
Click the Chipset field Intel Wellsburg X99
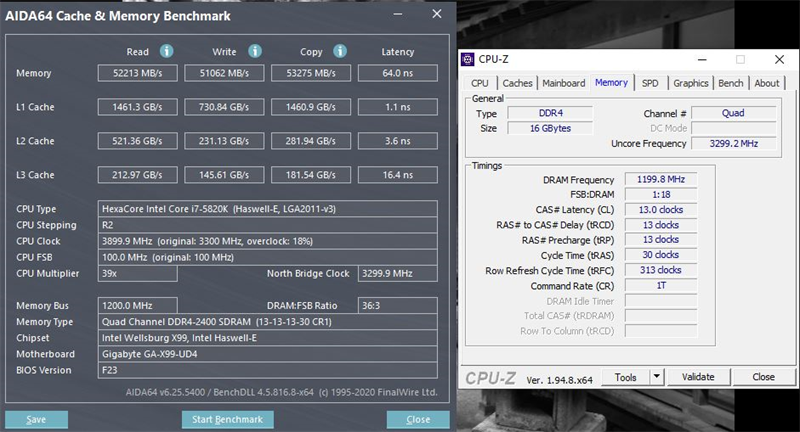tap(267, 338)
